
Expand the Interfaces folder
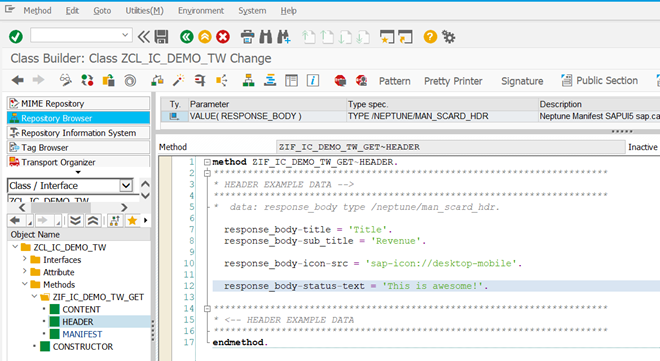click(x=24, y=259)
